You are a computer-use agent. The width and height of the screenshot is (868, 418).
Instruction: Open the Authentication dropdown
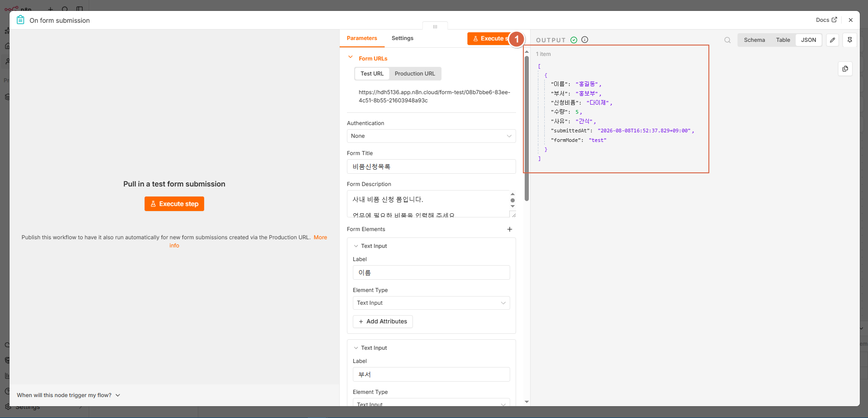point(431,136)
